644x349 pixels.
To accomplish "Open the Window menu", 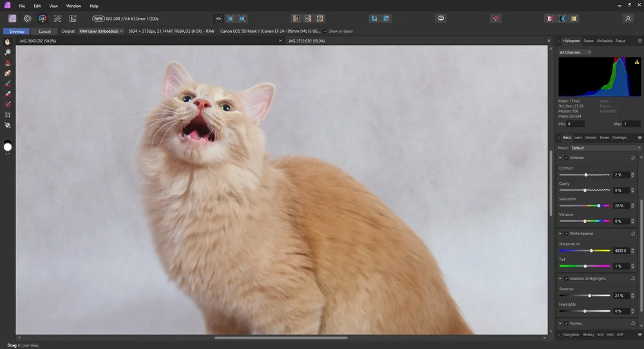I will 73,6.
